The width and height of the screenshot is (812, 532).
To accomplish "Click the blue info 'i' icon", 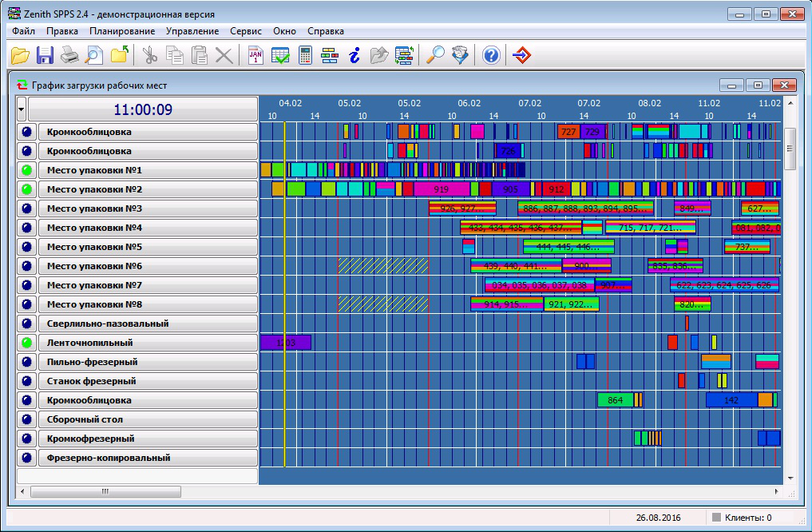I will point(355,55).
